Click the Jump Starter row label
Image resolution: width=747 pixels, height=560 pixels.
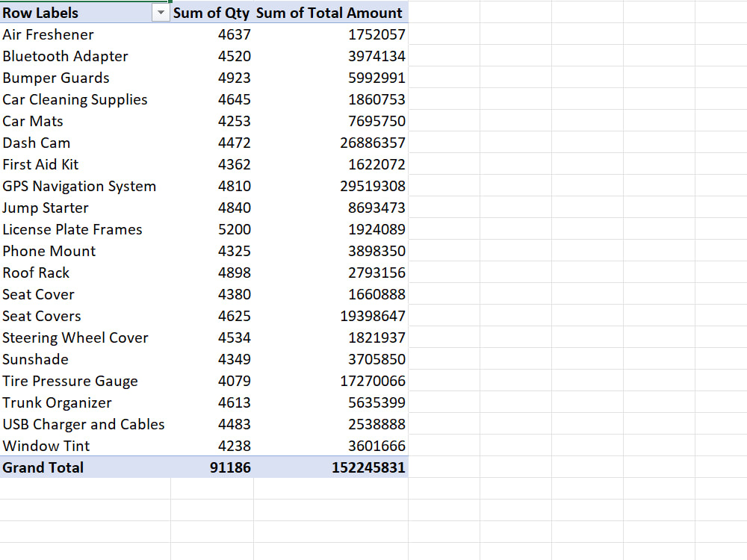point(46,208)
